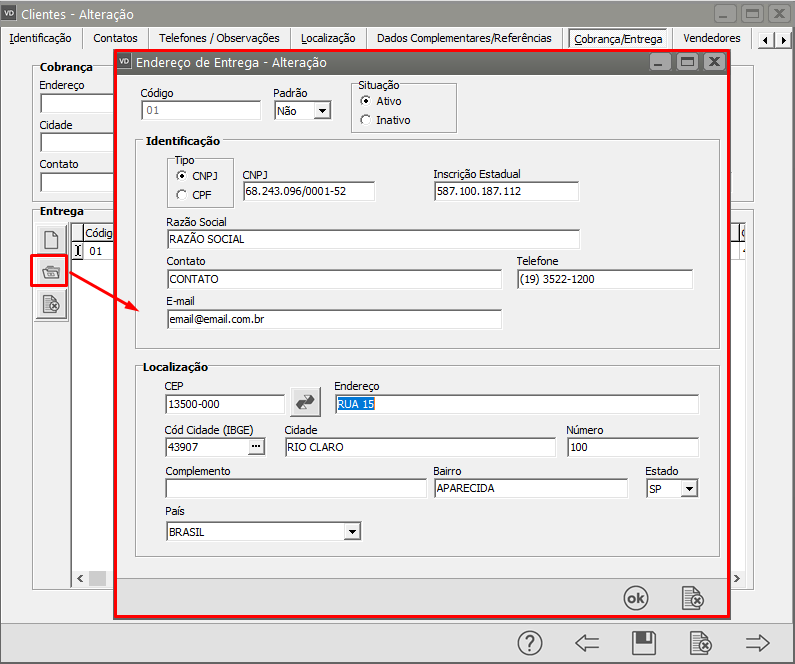This screenshot has width=795, height=664.
Task: Click the new delivery address document icon
Action: click(52, 240)
